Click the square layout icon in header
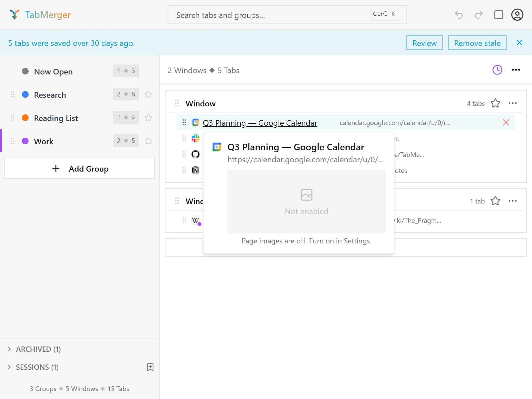Screen dimensions: 532x399 pos(499,15)
